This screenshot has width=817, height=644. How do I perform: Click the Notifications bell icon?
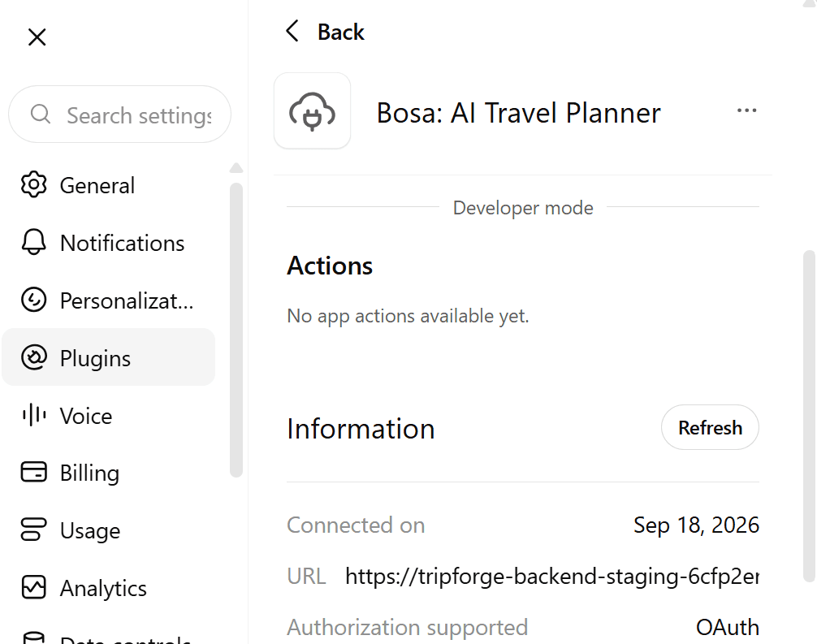[34, 242]
